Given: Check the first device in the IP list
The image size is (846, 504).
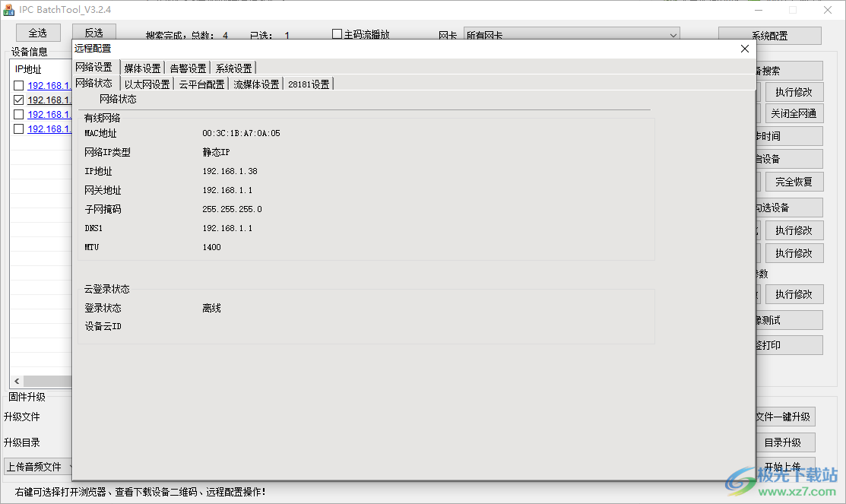Looking at the screenshot, I should (x=18, y=85).
